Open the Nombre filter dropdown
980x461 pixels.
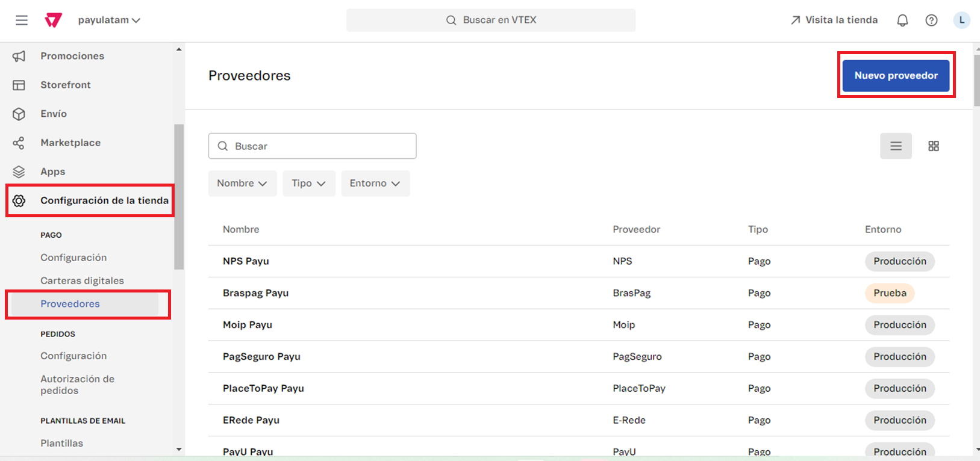tap(242, 183)
